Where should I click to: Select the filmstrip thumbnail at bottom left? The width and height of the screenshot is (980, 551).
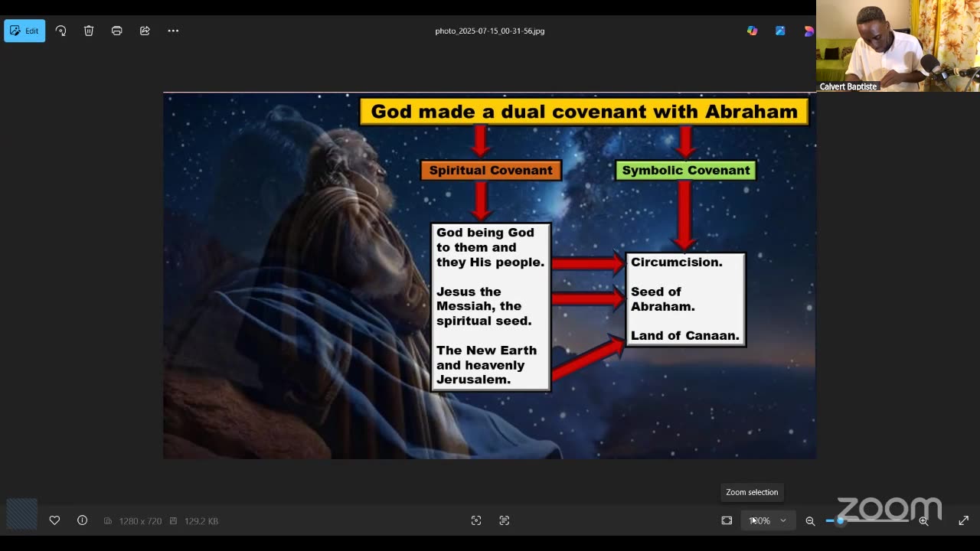[21, 514]
